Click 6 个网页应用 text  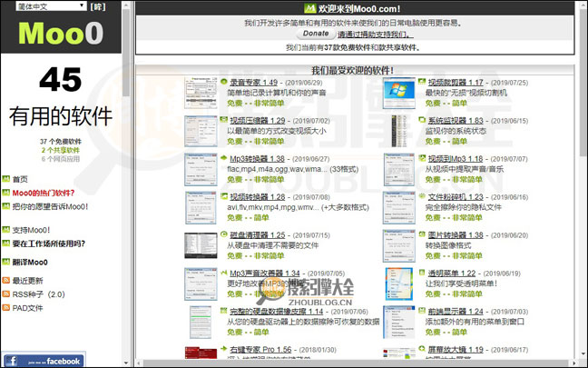pyautogui.click(x=61, y=159)
